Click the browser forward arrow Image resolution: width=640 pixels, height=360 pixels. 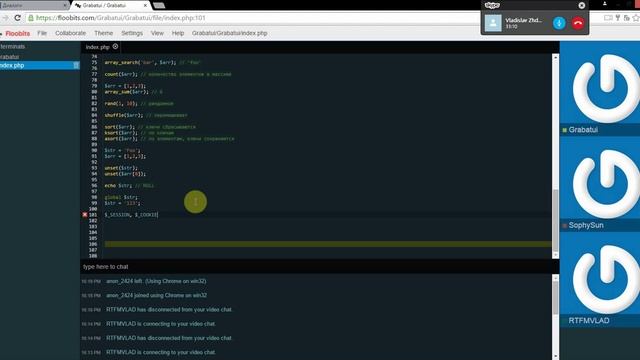point(5,18)
